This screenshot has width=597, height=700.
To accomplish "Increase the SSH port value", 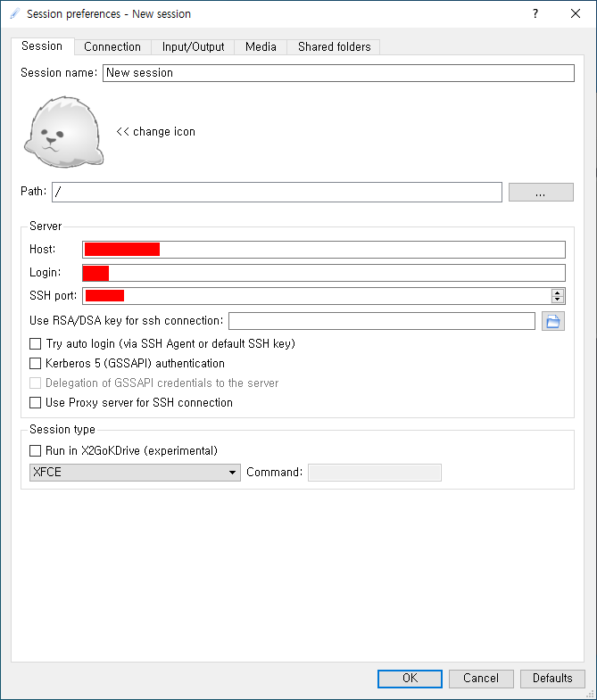I will pyautogui.click(x=557, y=292).
